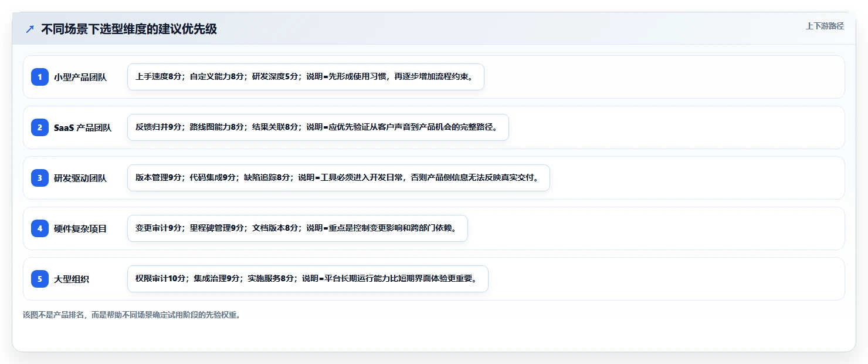Open the description box starting with 变更审计9分

[297, 228]
